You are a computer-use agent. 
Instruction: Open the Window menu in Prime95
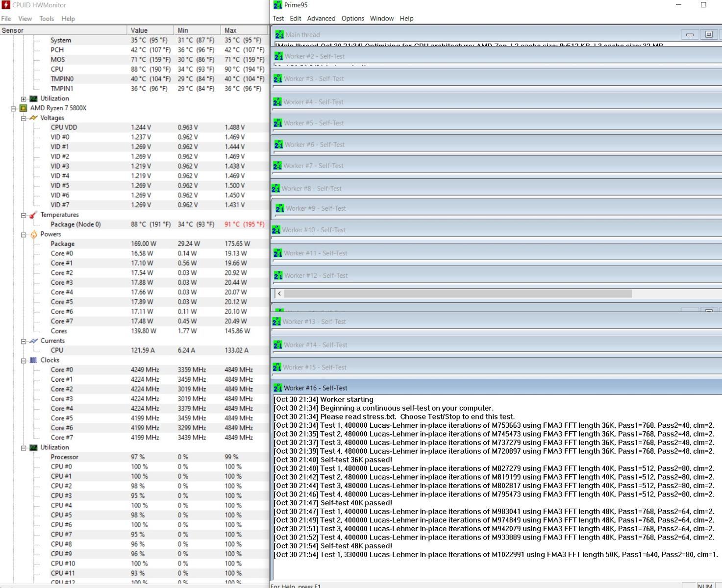[382, 19]
